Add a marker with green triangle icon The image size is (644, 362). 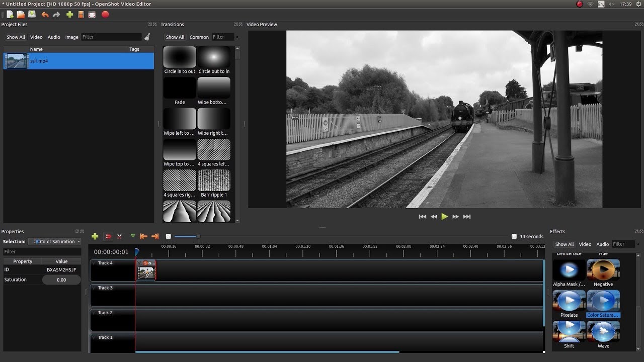click(x=133, y=236)
